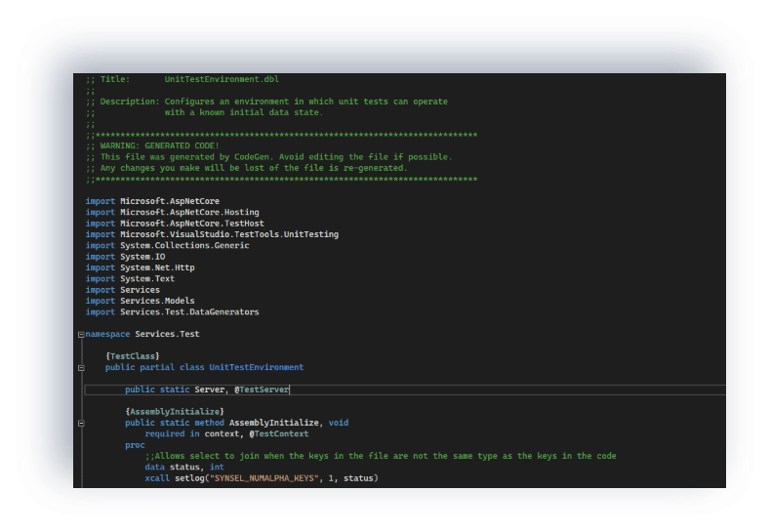770x532 pixels.
Task: Collapse the AssemblyInitialize method fold marker
Action: coord(81,424)
